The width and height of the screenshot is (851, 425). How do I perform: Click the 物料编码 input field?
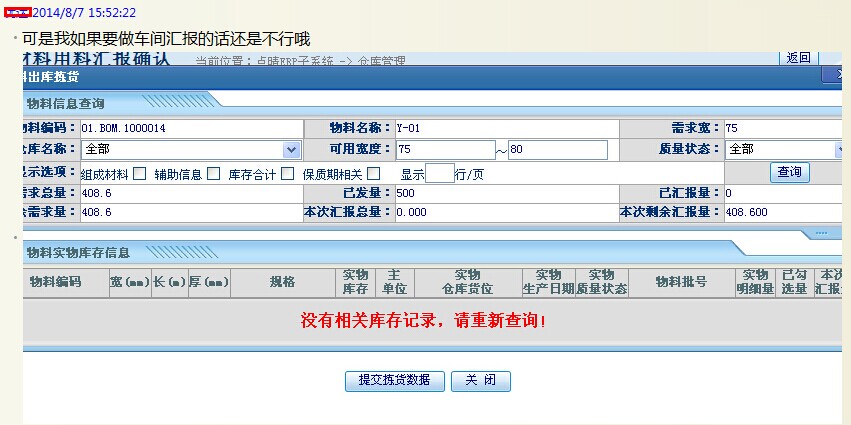click(192, 129)
